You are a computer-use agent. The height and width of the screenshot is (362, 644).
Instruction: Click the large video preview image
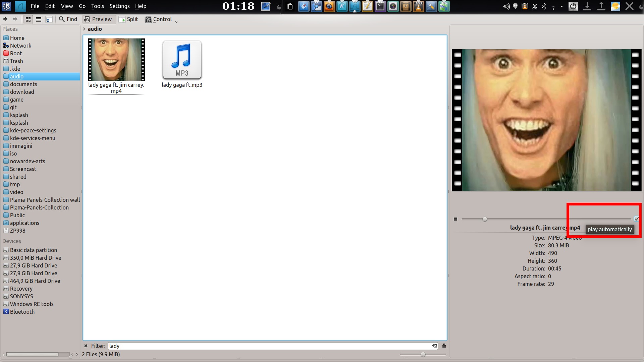tap(546, 120)
